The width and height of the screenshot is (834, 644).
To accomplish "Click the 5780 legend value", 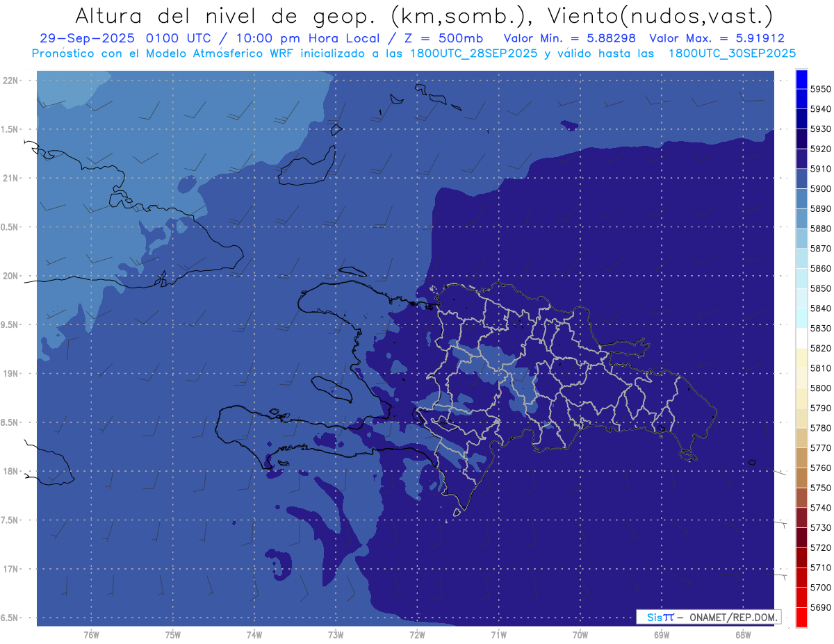I will pyautogui.click(x=821, y=428).
